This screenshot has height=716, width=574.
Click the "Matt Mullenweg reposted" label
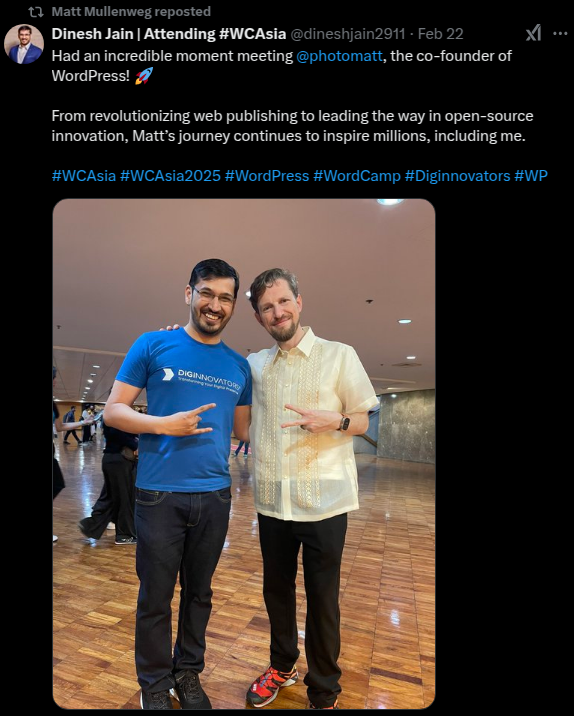[x=131, y=11]
